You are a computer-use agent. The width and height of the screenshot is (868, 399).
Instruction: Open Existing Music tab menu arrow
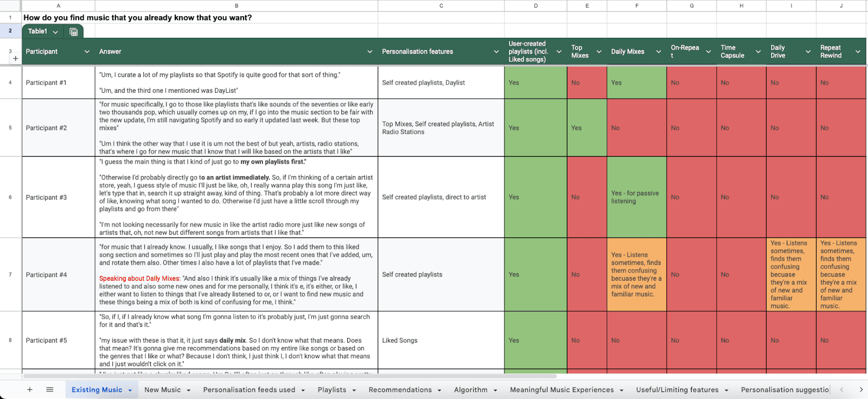coord(130,390)
